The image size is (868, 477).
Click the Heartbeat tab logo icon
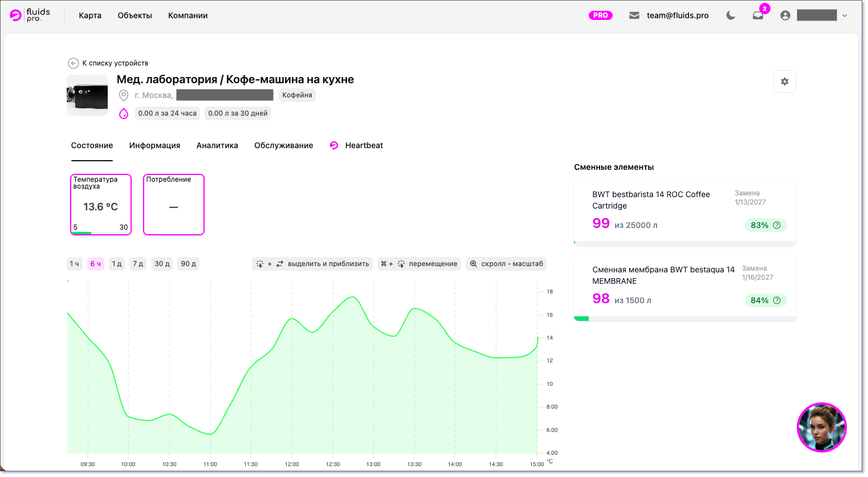(x=334, y=145)
